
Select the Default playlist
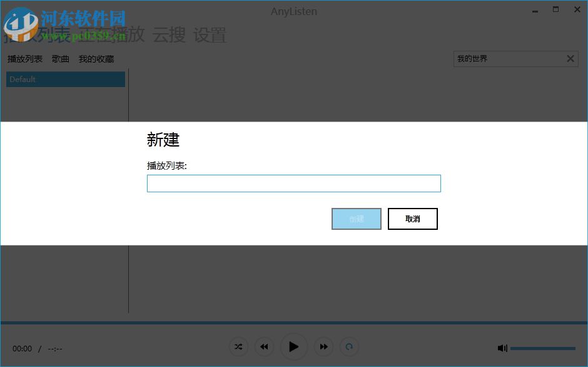(65, 79)
